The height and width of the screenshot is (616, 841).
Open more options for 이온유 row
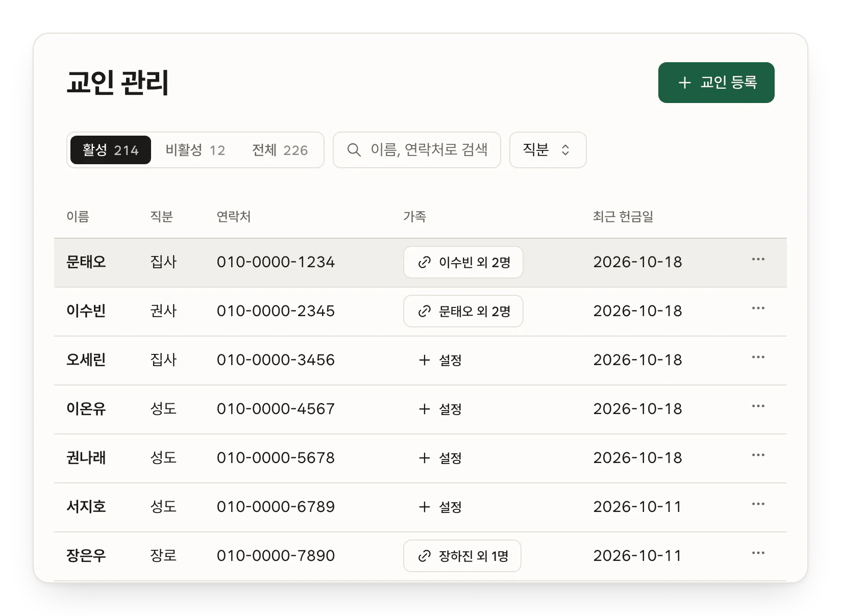click(x=758, y=406)
